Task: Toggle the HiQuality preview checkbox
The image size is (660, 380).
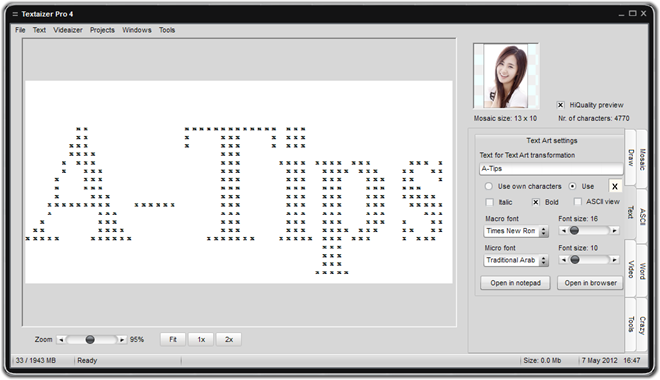Action: (560, 105)
